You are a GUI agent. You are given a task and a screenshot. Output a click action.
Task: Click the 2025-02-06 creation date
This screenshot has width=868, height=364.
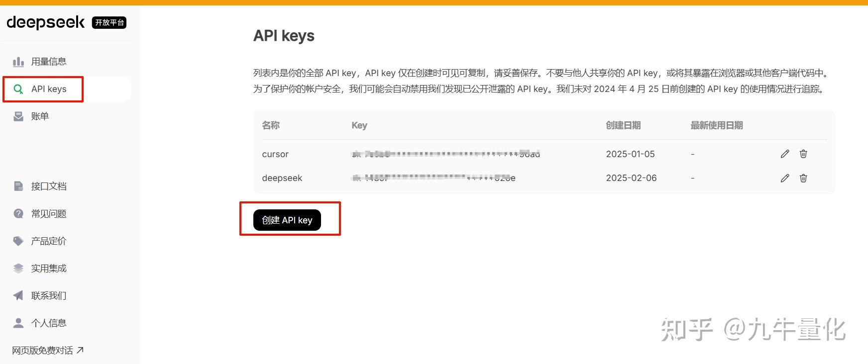631,178
